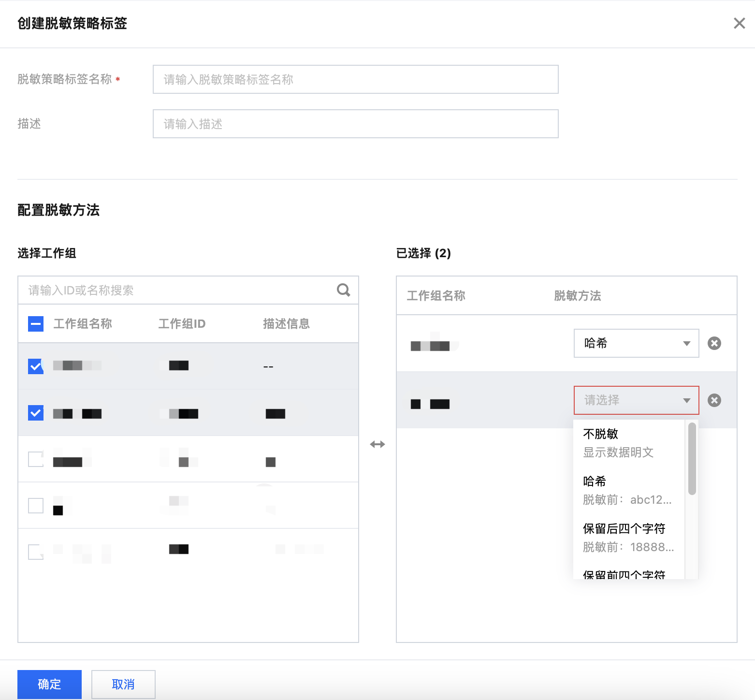Check the third workgroup row checkbox
Viewport: 755px width, 700px height.
click(36, 459)
